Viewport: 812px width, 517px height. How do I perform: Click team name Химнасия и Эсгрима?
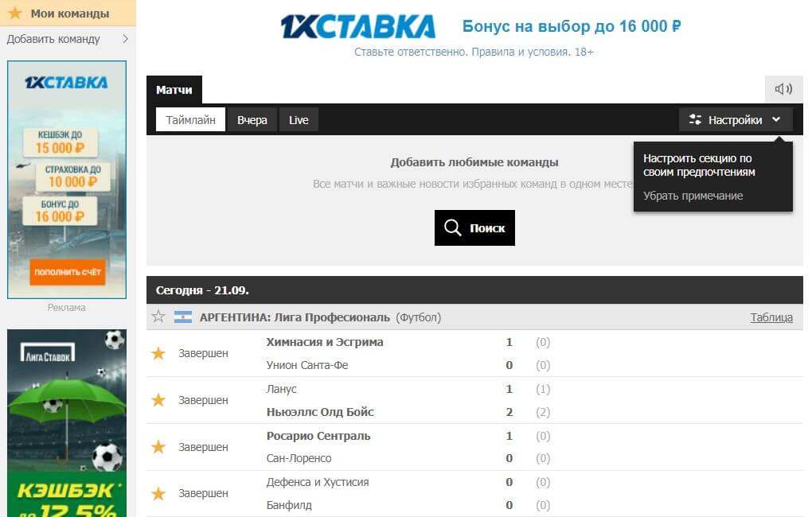coord(325,342)
